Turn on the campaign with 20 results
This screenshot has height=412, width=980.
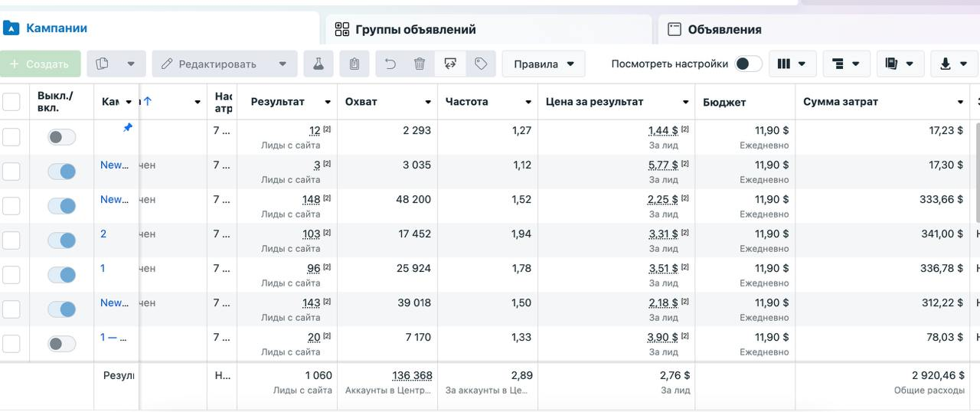pos(62,344)
